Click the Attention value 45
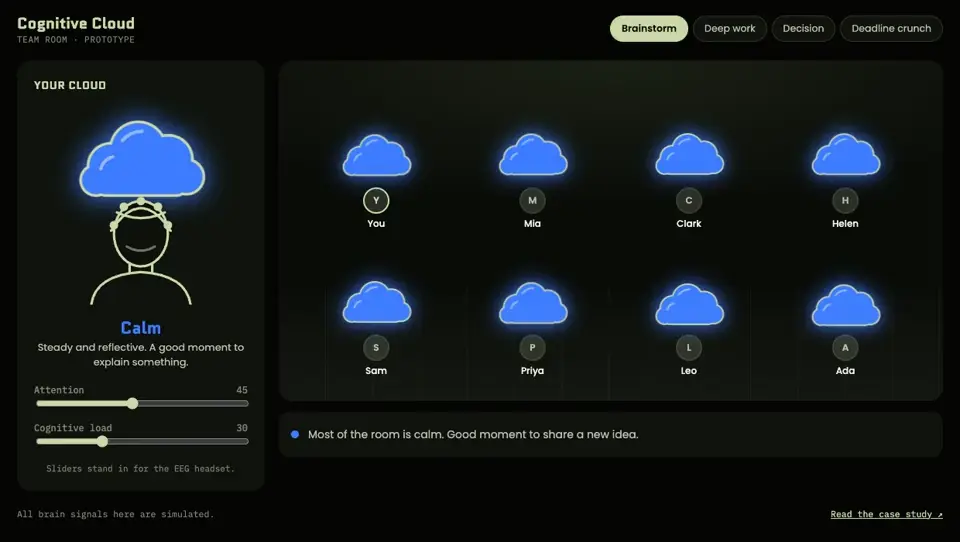The width and height of the screenshot is (960, 542). click(x=242, y=390)
